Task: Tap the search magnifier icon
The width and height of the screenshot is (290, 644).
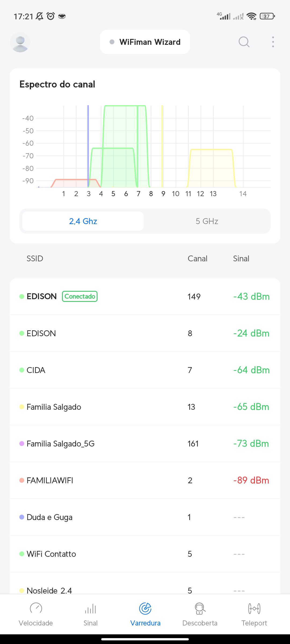Action: tap(244, 42)
